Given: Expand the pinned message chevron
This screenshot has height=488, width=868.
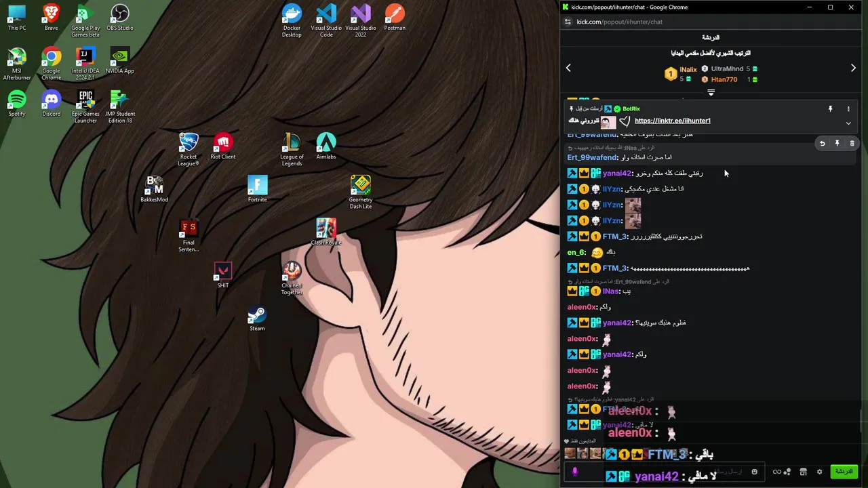Looking at the screenshot, I should pyautogui.click(x=848, y=123).
